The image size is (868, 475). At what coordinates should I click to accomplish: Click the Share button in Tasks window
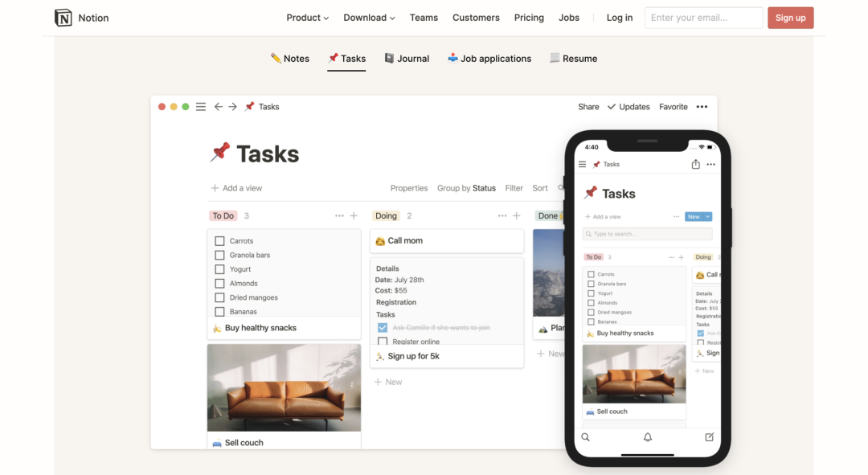coord(588,107)
